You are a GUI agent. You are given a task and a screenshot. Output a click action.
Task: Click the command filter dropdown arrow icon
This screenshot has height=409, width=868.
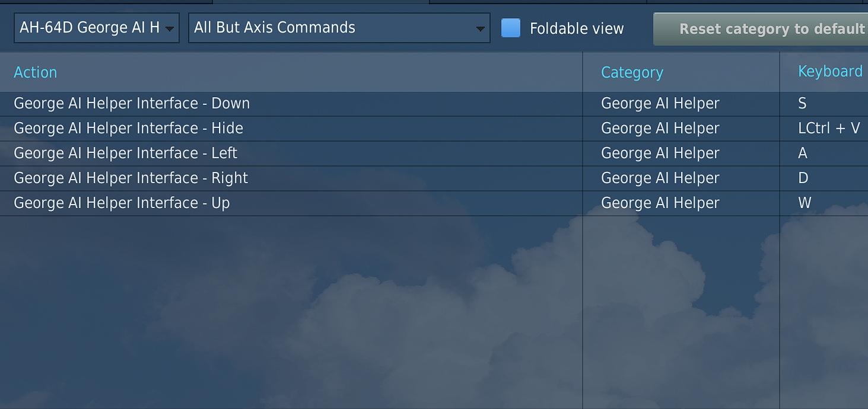point(481,29)
